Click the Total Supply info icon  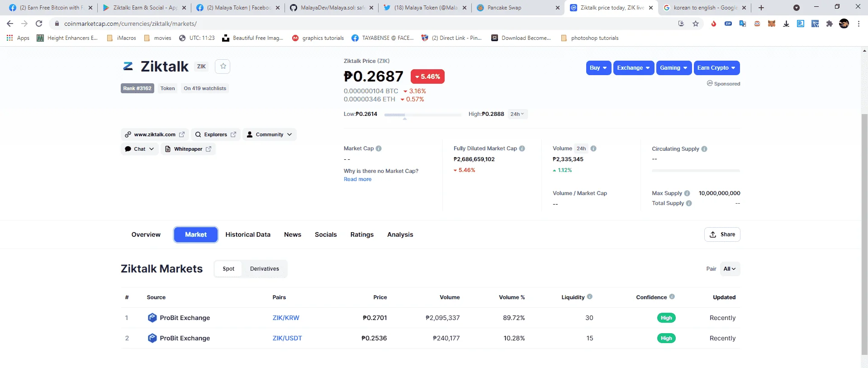pyautogui.click(x=689, y=203)
